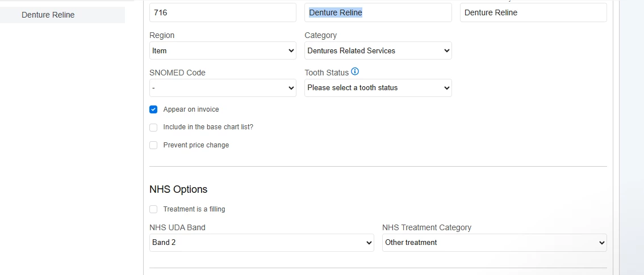Expand the Category dropdown
Viewport: 644px width, 275px height.
pyautogui.click(x=378, y=50)
